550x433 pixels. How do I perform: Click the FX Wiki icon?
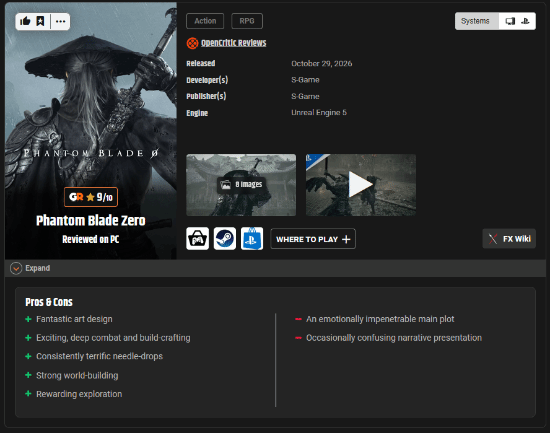click(x=493, y=239)
